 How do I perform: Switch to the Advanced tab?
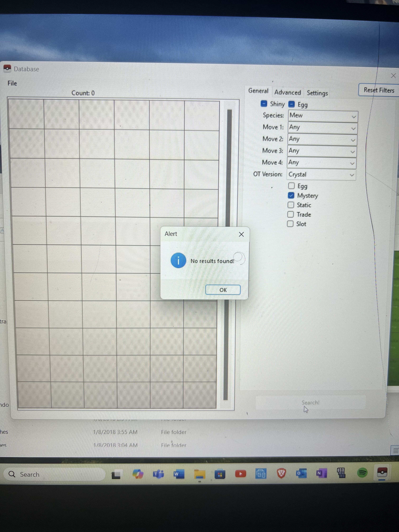287,92
